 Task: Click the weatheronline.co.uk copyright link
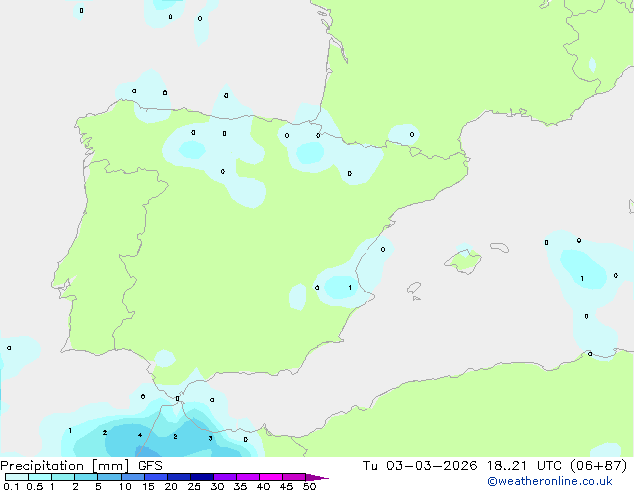[x=550, y=481]
